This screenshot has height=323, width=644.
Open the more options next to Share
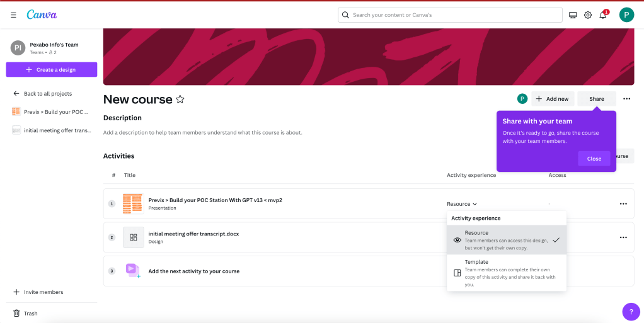(x=626, y=99)
